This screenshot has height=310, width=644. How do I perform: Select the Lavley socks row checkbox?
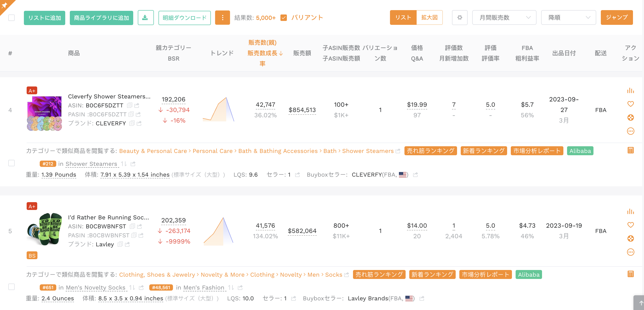11,287
